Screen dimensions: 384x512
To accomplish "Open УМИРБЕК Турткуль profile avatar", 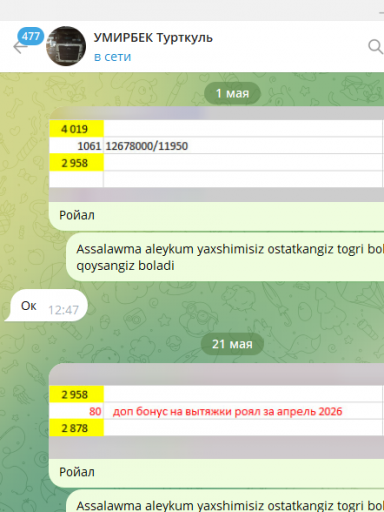I will point(66,46).
